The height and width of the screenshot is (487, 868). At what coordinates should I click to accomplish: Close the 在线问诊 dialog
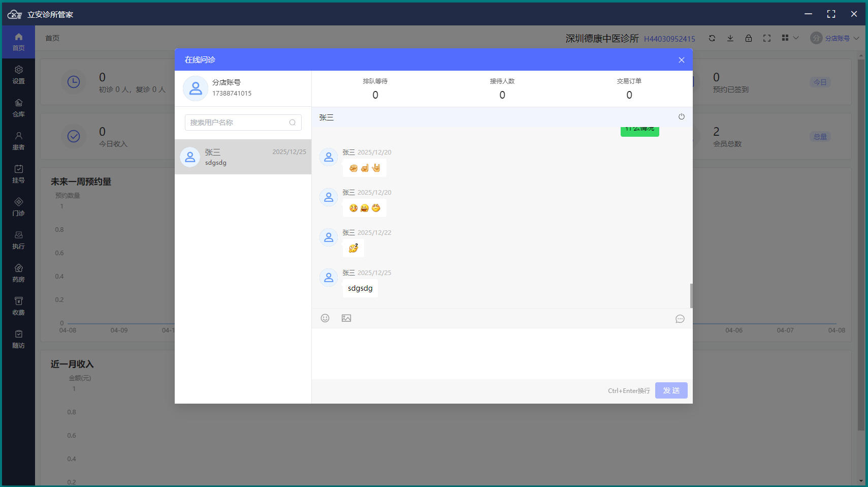click(682, 60)
